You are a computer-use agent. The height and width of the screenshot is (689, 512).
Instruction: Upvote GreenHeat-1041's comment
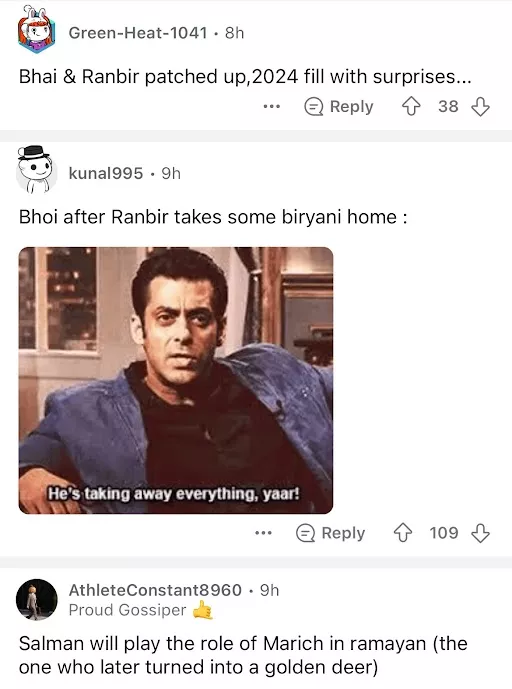pyautogui.click(x=411, y=107)
